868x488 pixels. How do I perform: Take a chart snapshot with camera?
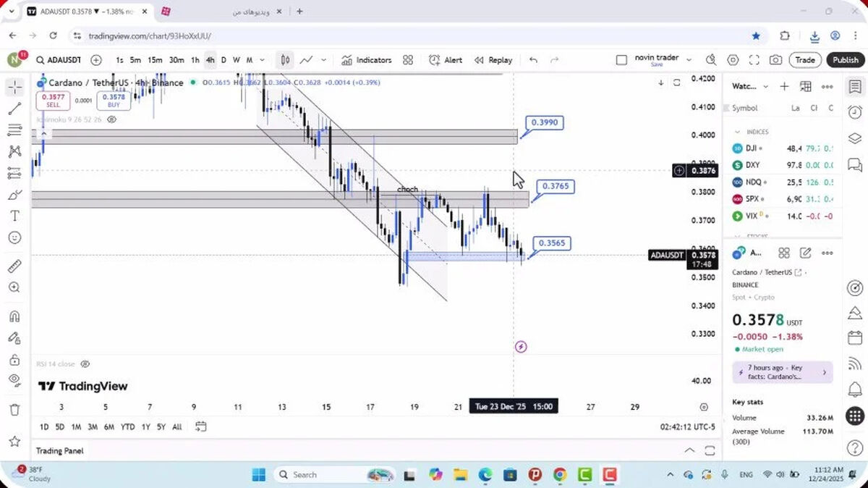[x=775, y=60]
